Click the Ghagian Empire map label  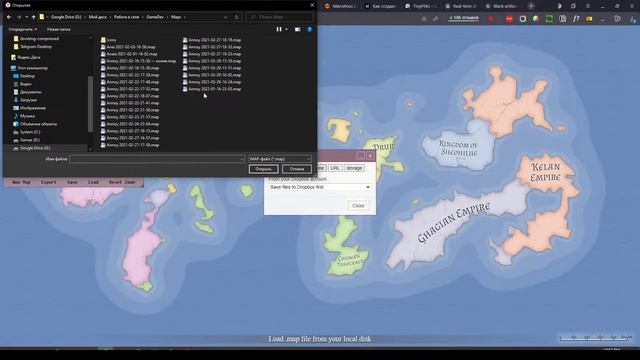point(453,223)
